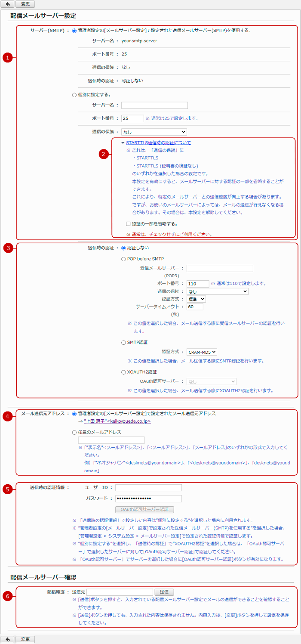Click the SMTP サーバー名 input field
This screenshot has height=644, width=301.
coord(154,105)
